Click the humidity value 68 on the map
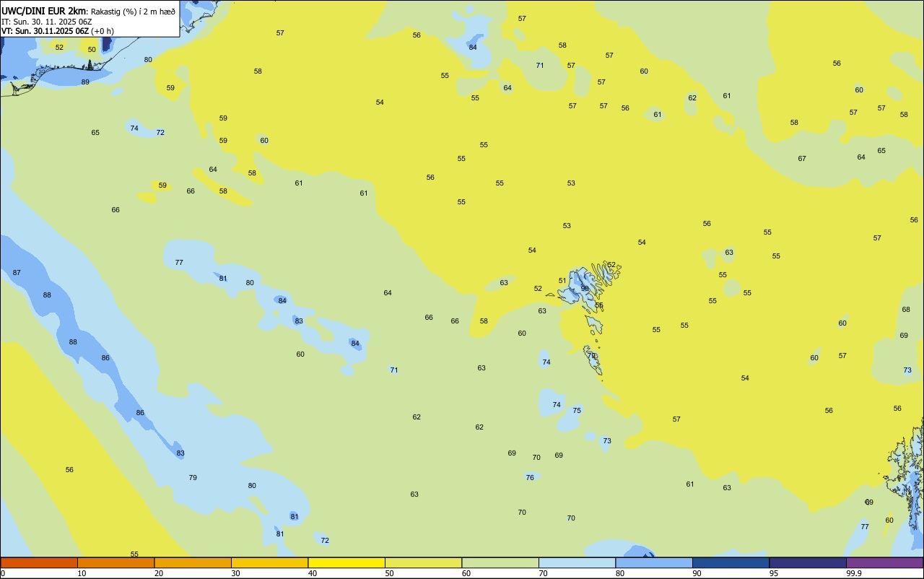This screenshot has width=924, height=579. (906, 310)
